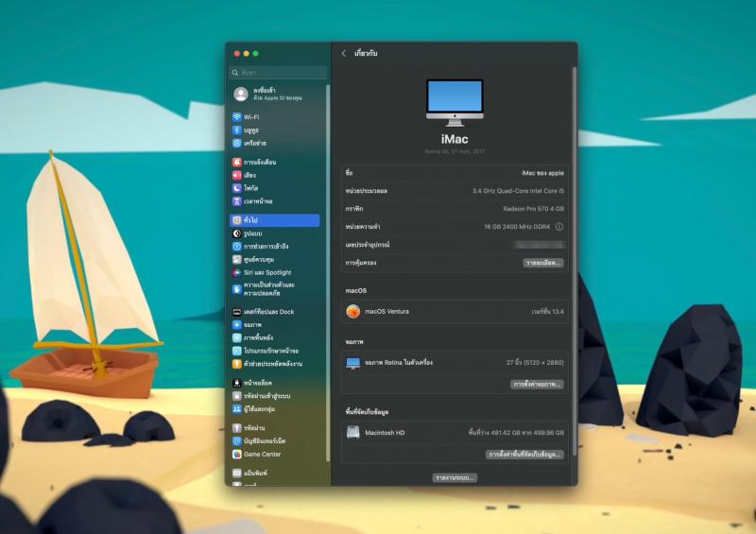Click the About pane vertical scrollbar
Image resolution: width=756 pixels, height=534 pixels.
coord(575,261)
